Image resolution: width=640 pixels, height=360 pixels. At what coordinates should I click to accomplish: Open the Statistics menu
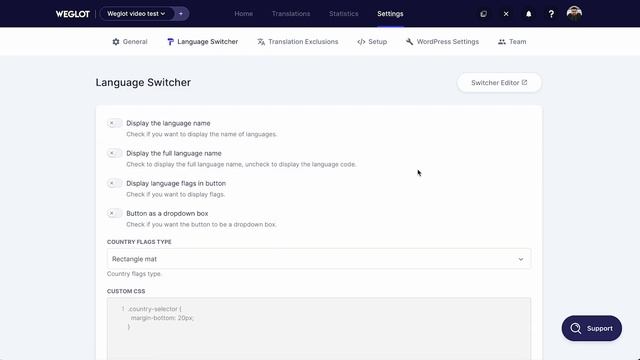(343, 13)
